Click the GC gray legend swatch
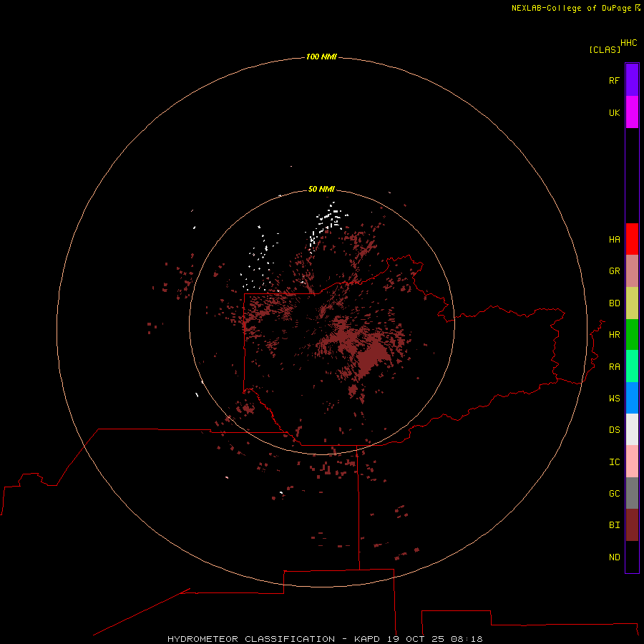644x644 pixels. [632, 493]
